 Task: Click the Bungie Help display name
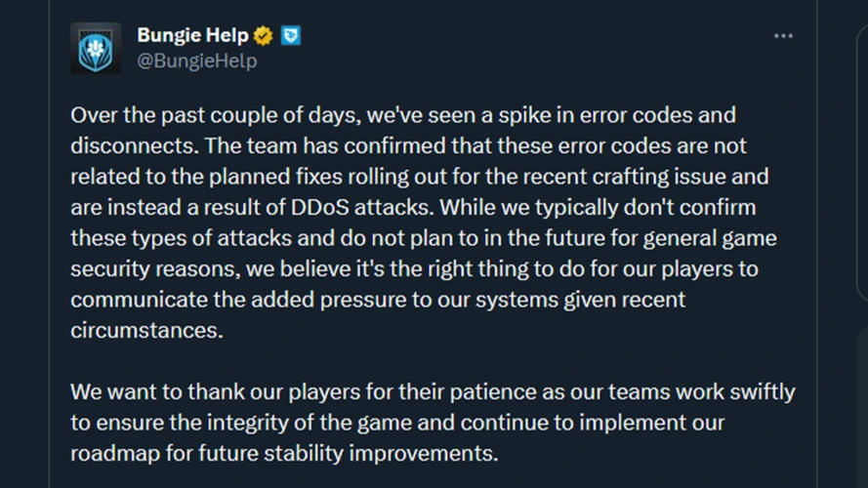point(192,36)
